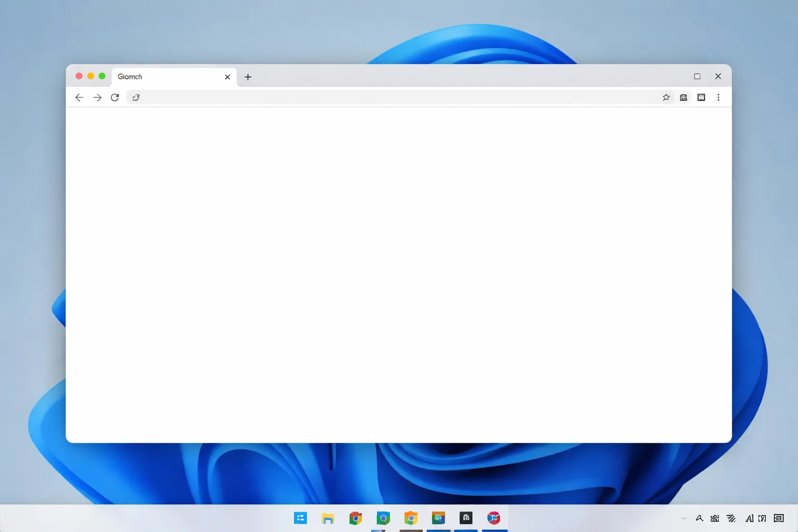
Task: Click the site info icon in address bar
Action: 136,98
